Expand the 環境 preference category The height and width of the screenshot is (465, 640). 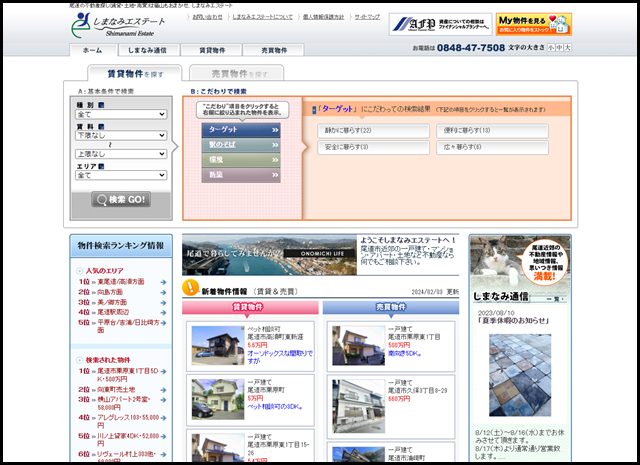tap(241, 160)
